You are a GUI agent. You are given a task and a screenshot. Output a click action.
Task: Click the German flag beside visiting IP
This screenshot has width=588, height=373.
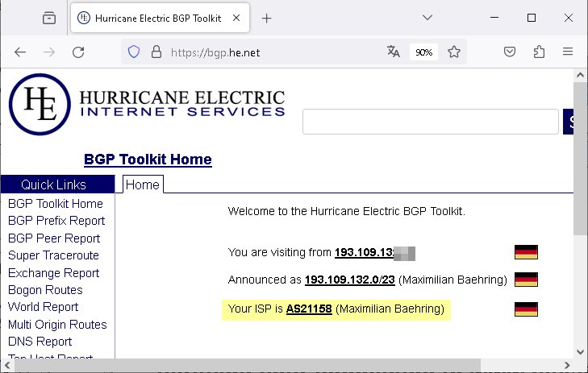click(526, 252)
